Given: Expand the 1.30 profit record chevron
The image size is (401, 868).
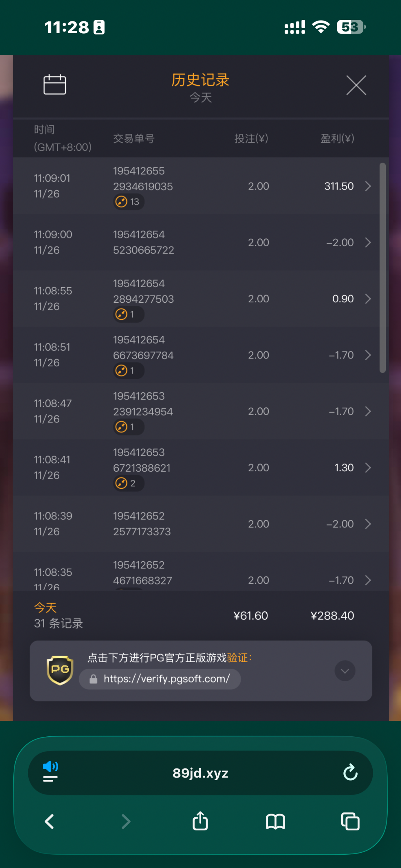Looking at the screenshot, I should click(x=368, y=468).
